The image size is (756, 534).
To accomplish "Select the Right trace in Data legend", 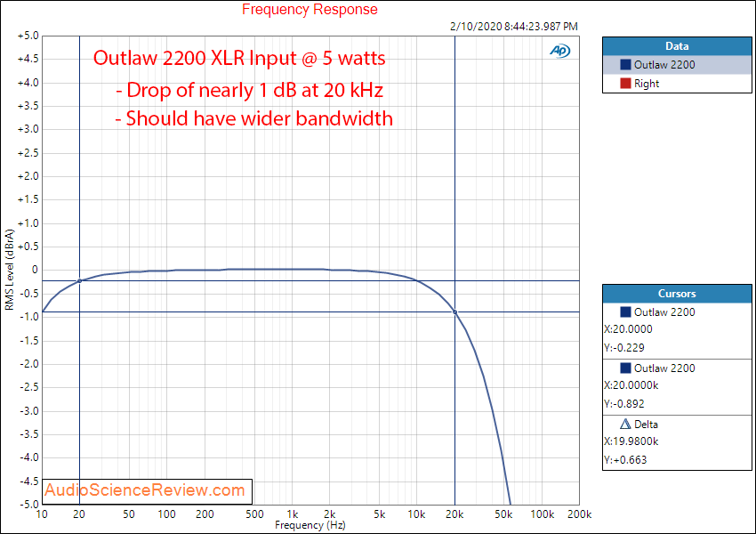I will pyautogui.click(x=677, y=84).
